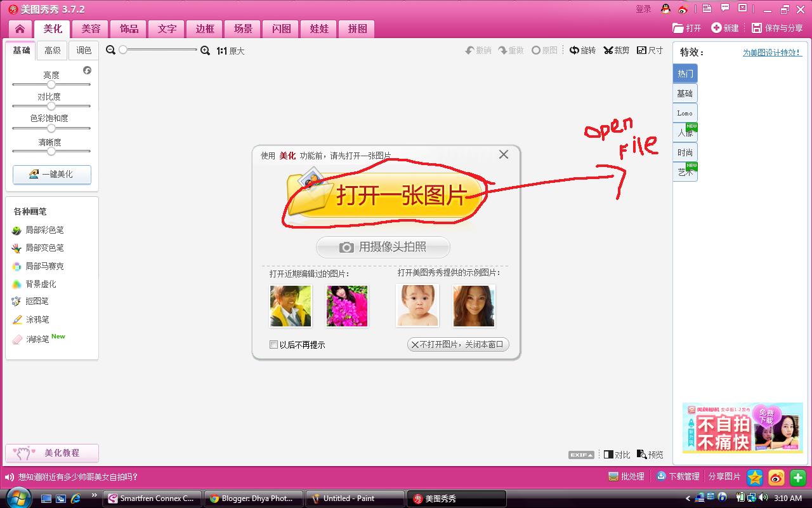812x508 pixels.
Task: Choose the 局部马赛克 mosaic brush
Action: tap(38, 266)
